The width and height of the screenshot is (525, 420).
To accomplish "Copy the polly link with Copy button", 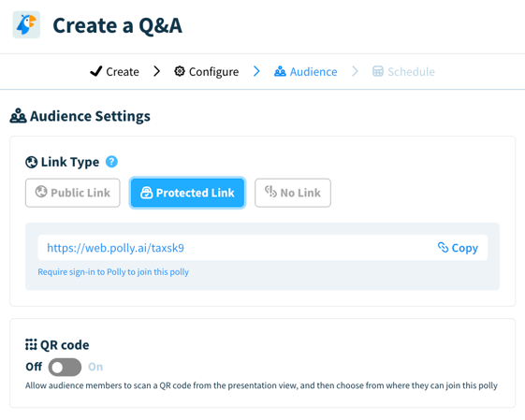I will point(458,248).
